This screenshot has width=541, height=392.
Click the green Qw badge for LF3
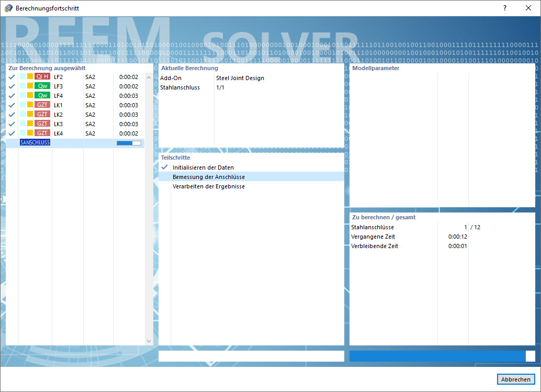(x=42, y=86)
